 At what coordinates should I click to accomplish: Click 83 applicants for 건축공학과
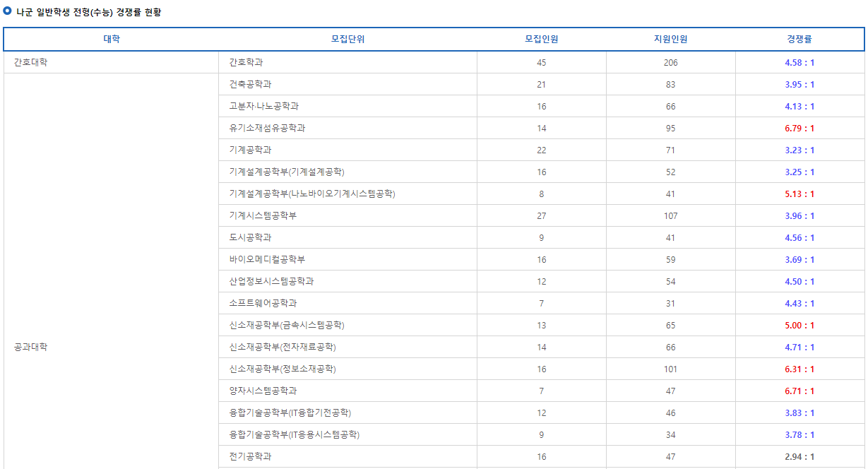coord(670,85)
